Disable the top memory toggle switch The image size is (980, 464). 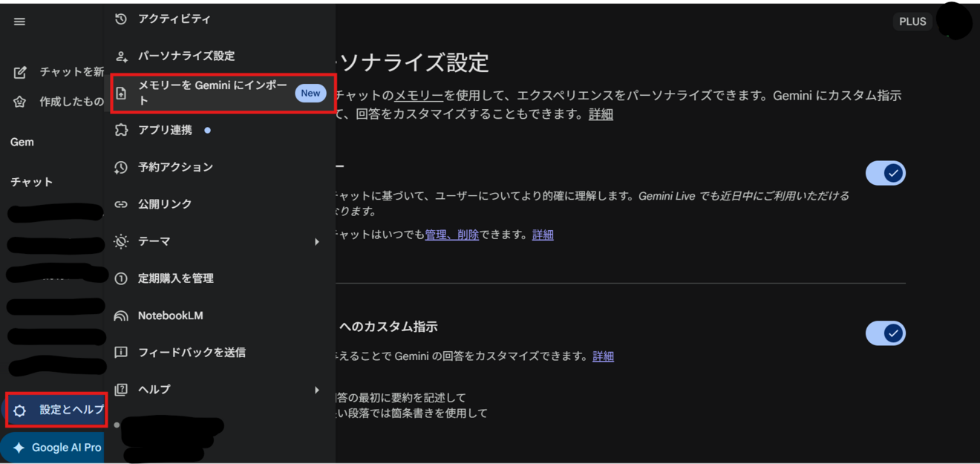[x=885, y=172]
